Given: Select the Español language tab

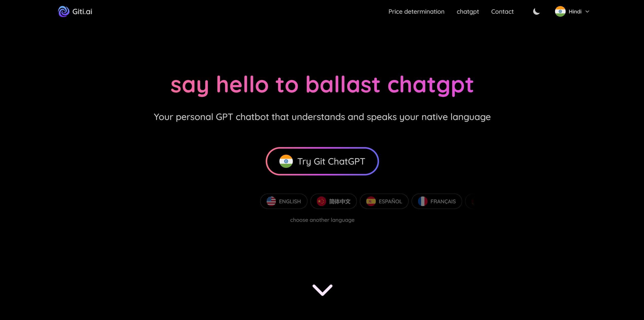Looking at the screenshot, I should point(384,201).
